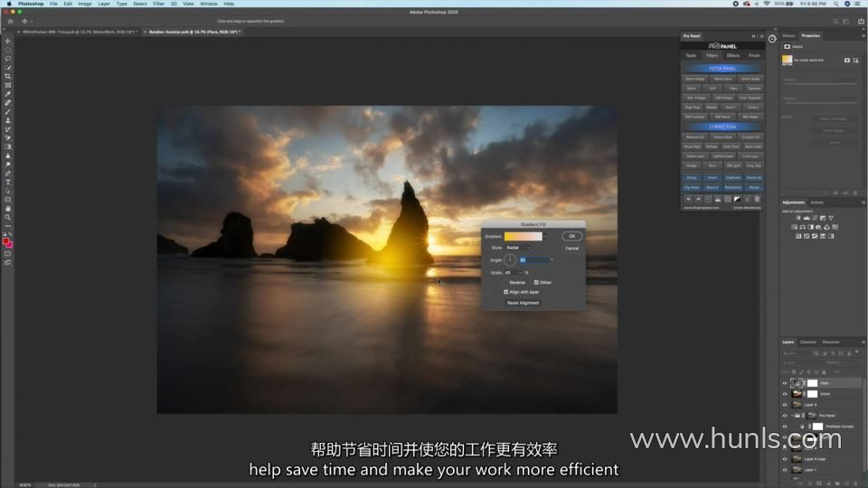Screen dimensions: 868x488
Task: Select the Zoom tool in toolbar
Action: pyautogui.click(x=8, y=218)
